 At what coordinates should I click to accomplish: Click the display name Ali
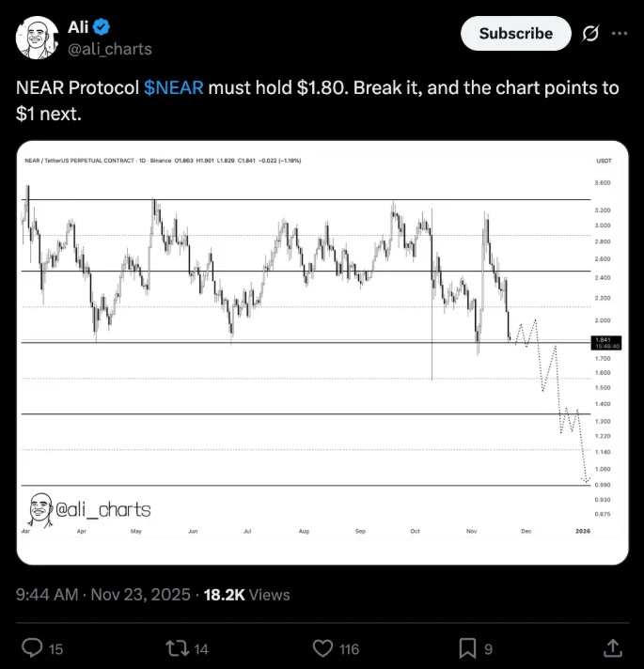[78, 26]
